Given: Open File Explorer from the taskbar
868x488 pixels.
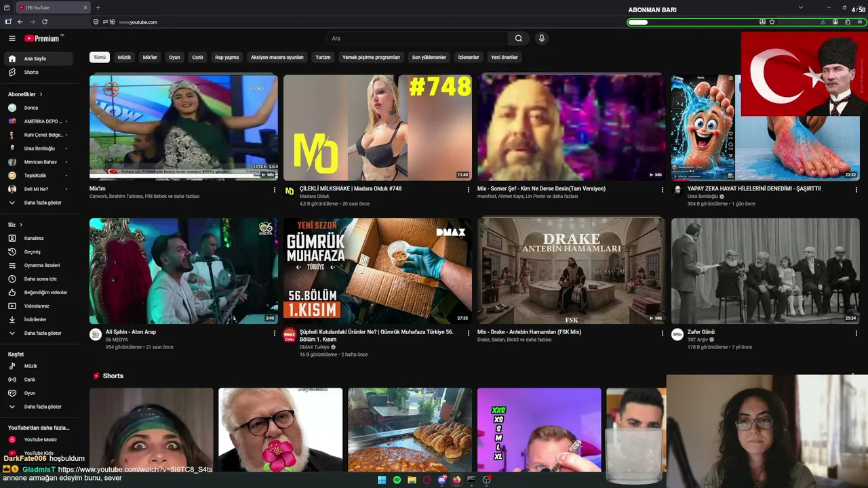Looking at the screenshot, I should point(412,480).
